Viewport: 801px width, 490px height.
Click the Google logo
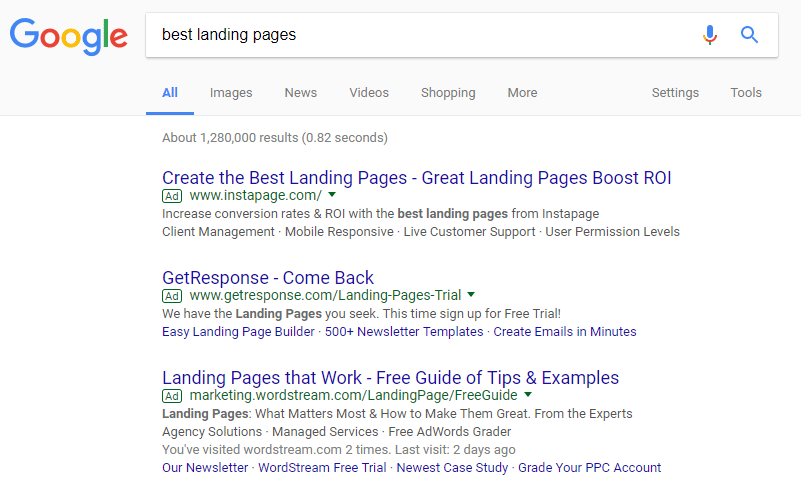tap(69, 36)
